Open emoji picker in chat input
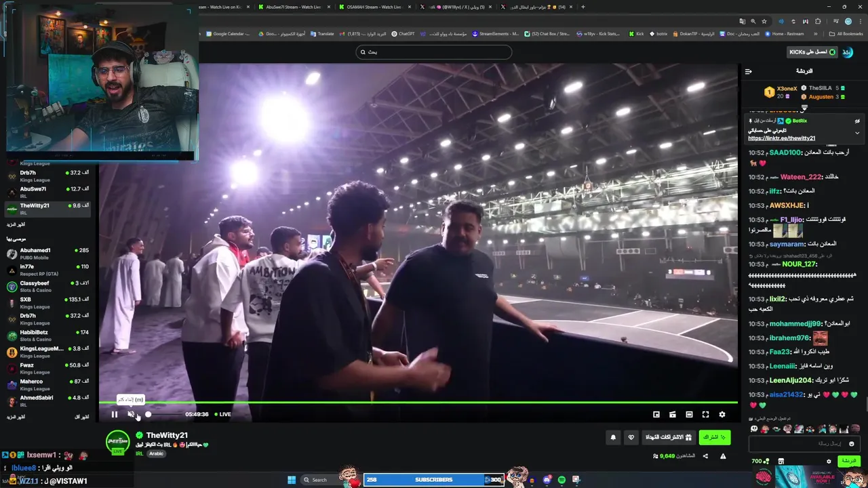This screenshot has width=868, height=488. (x=852, y=444)
